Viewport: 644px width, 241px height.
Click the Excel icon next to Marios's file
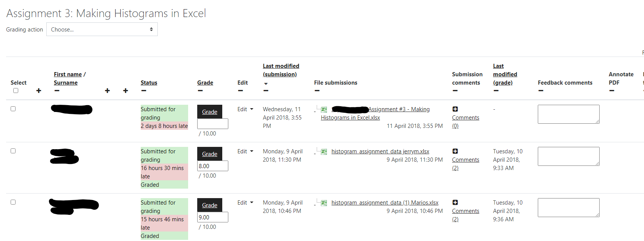tap(324, 203)
